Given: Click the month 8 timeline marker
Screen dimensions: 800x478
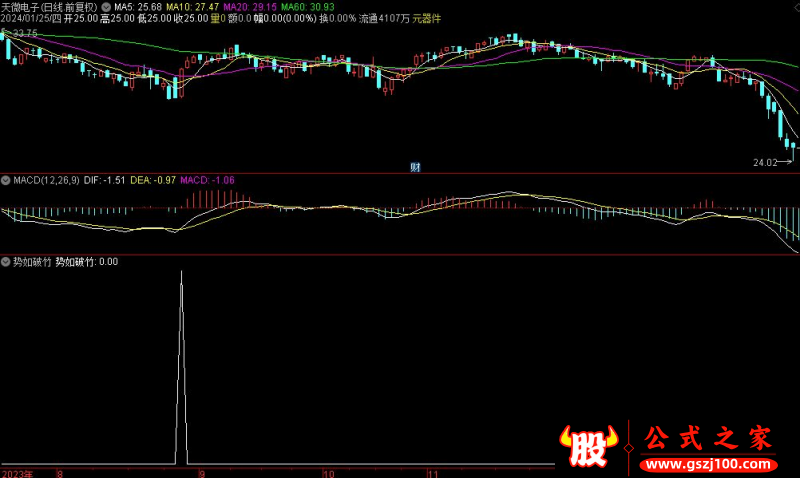Looking at the screenshot, I should click(60, 474).
